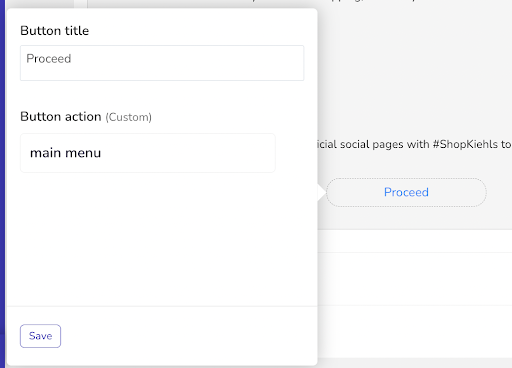The image size is (512, 368).
Task: Click the dashed Proceed button in the preview
Action: pos(406,192)
